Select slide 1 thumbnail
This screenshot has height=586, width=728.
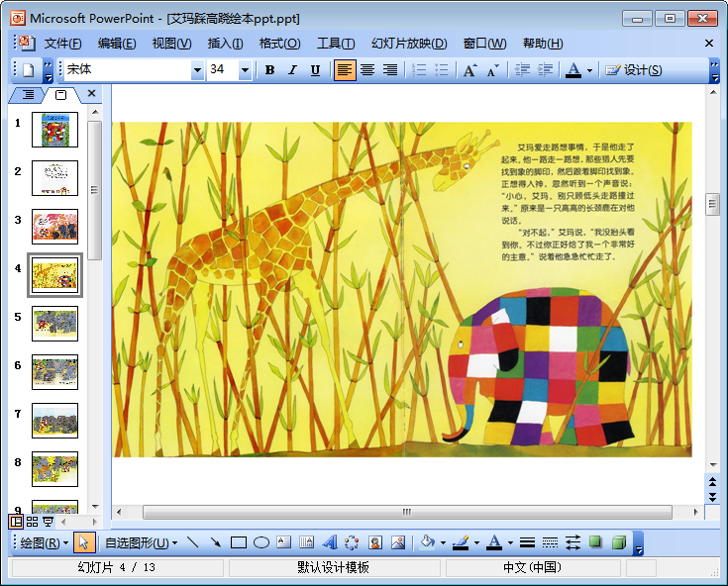click(x=54, y=130)
